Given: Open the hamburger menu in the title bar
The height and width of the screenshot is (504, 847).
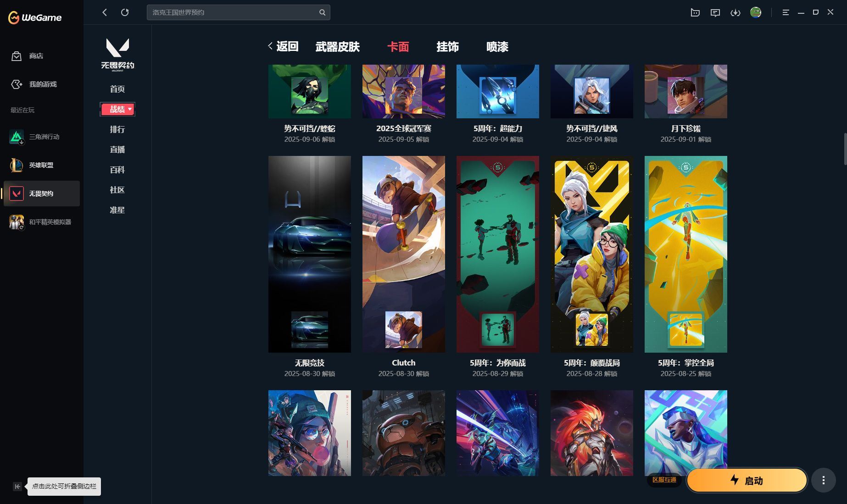Looking at the screenshot, I should (786, 12).
